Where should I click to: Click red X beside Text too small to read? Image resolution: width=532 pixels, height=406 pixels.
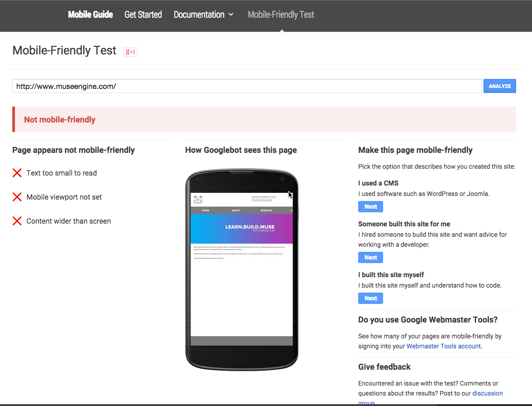pyautogui.click(x=17, y=173)
